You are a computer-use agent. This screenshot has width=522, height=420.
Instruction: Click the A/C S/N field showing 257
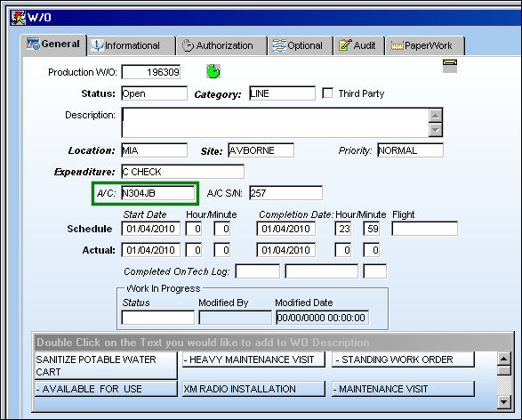[x=286, y=193]
